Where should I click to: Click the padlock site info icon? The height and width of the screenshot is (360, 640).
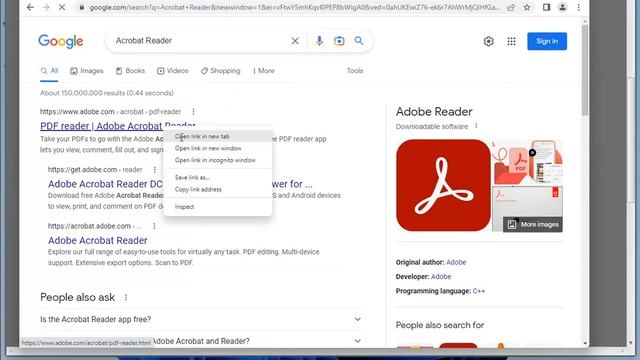pyautogui.click(x=82, y=7)
